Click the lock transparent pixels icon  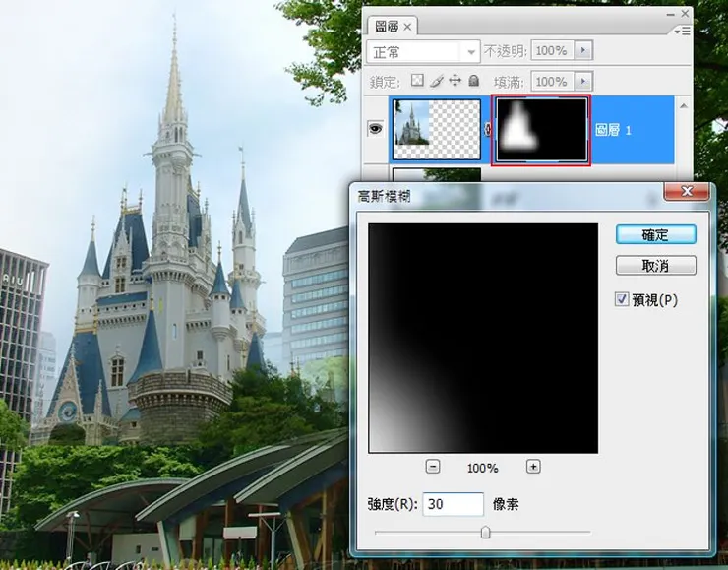click(416, 81)
